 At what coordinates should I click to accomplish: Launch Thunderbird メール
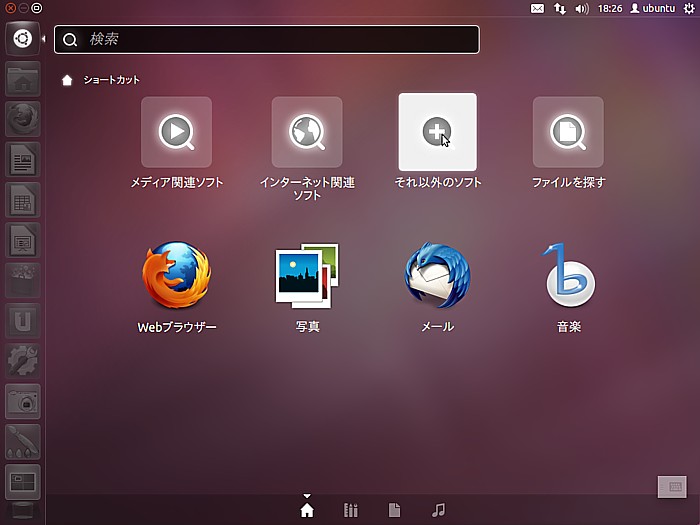click(x=438, y=275)
